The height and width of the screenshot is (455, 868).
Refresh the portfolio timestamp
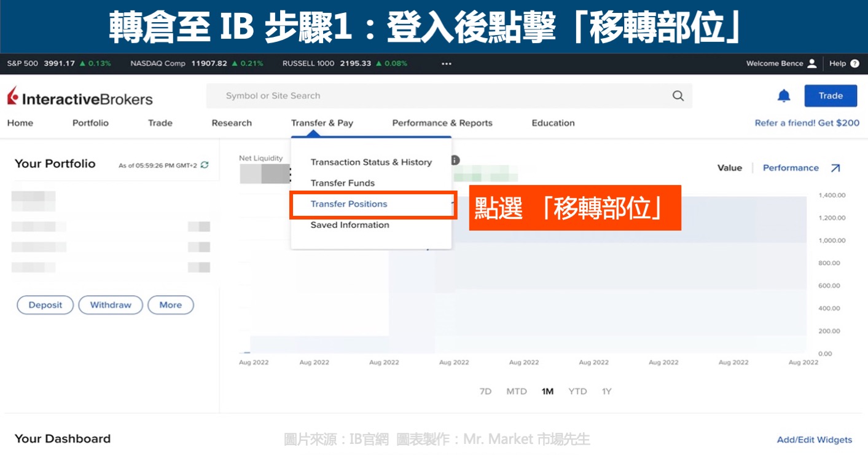pos(205,165)
